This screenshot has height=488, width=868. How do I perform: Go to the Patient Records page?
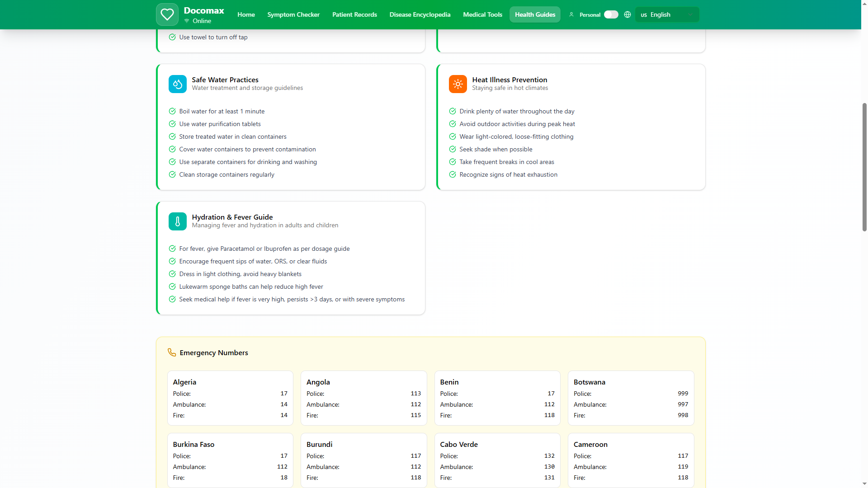pos(354,14)
